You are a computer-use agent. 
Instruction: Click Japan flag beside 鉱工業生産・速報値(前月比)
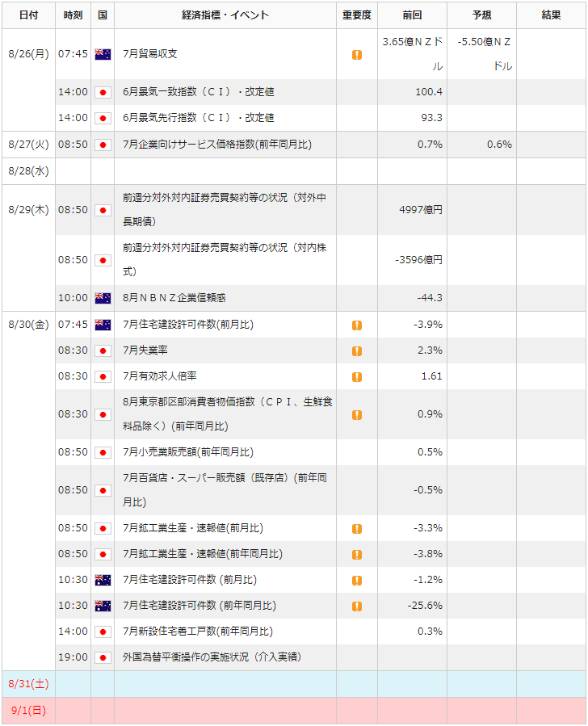[x=103, y=529]
